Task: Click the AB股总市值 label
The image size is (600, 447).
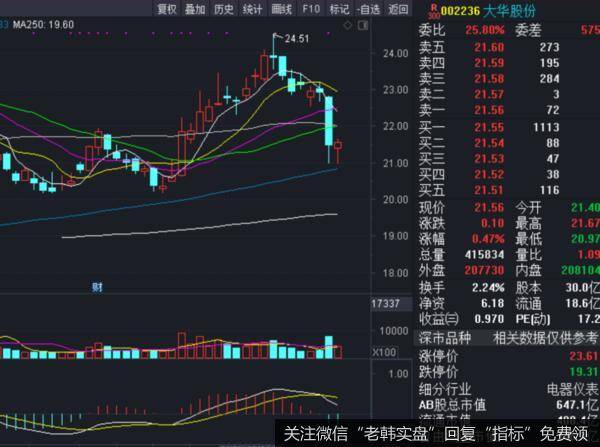Action: [452, 405]
